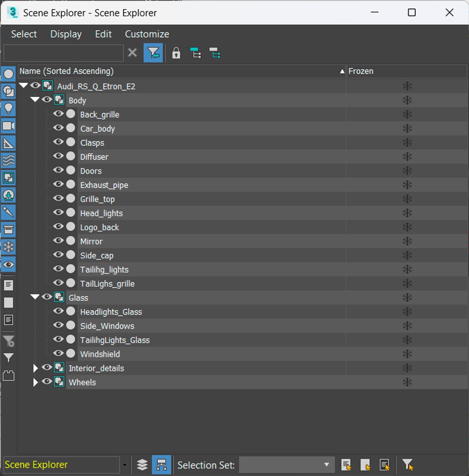Toggle Display Lights bulb filter
Screen dimensions: 469x476
[8, 108]
